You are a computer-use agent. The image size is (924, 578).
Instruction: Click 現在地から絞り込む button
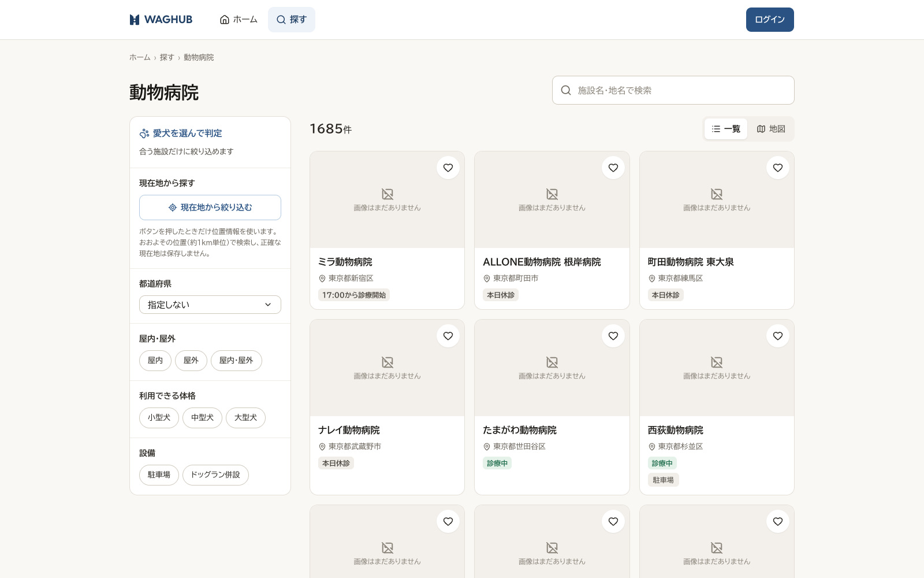coord(210,208)
